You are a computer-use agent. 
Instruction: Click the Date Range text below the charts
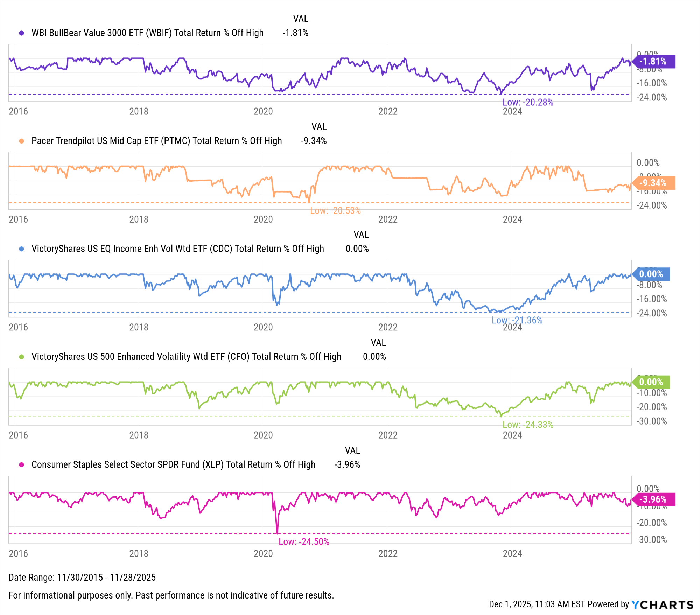82,578
